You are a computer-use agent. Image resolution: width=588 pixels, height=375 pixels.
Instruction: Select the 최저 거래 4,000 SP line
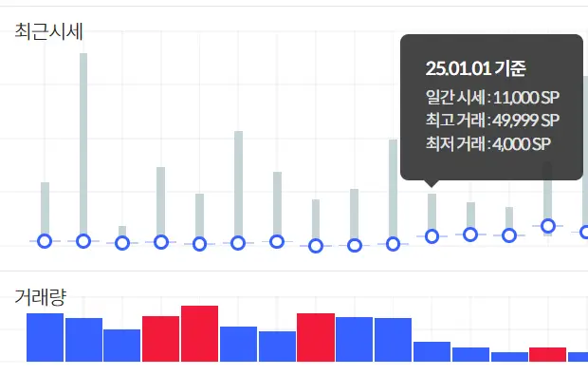click(x=488, y=143)
